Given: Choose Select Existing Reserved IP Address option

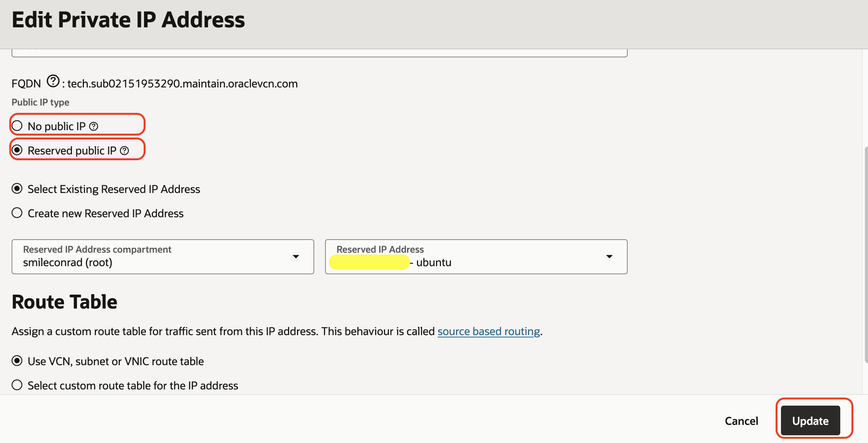Looking at the screenshot, I should [x=17, y=189].
